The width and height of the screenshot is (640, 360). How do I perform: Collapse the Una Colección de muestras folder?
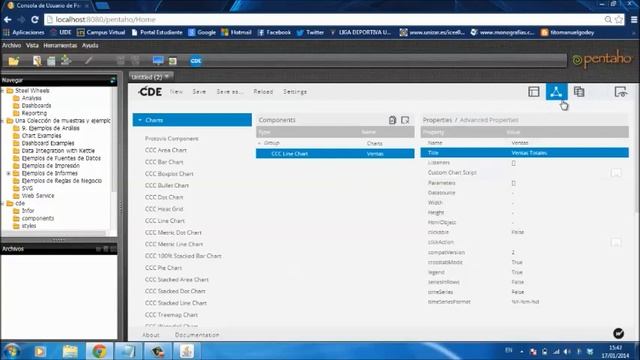2,121
